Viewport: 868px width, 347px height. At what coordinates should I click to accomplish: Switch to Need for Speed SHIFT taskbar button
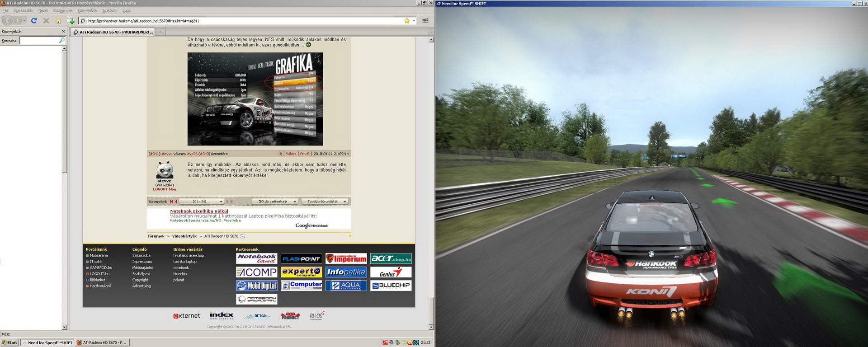(47, 342)
